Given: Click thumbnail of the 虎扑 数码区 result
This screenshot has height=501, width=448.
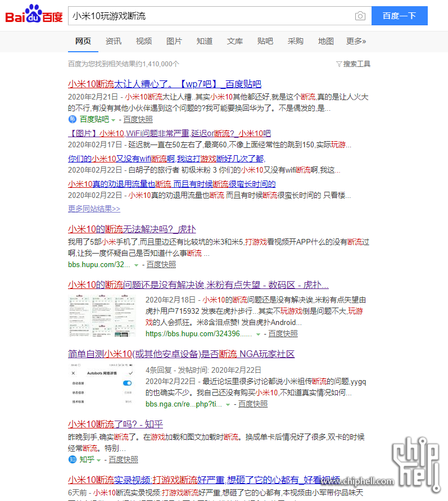Looking at the screenshot, I should click(102, 315).
